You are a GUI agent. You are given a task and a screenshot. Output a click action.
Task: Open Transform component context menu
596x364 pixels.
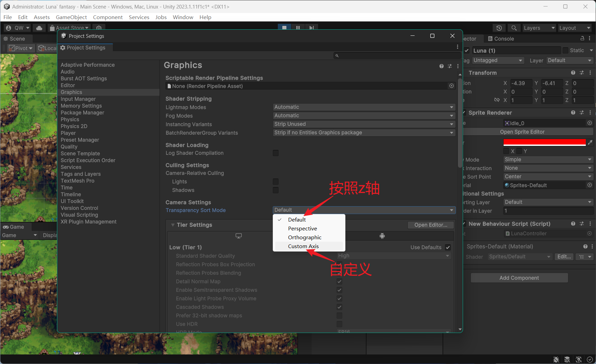pos(590,73)
